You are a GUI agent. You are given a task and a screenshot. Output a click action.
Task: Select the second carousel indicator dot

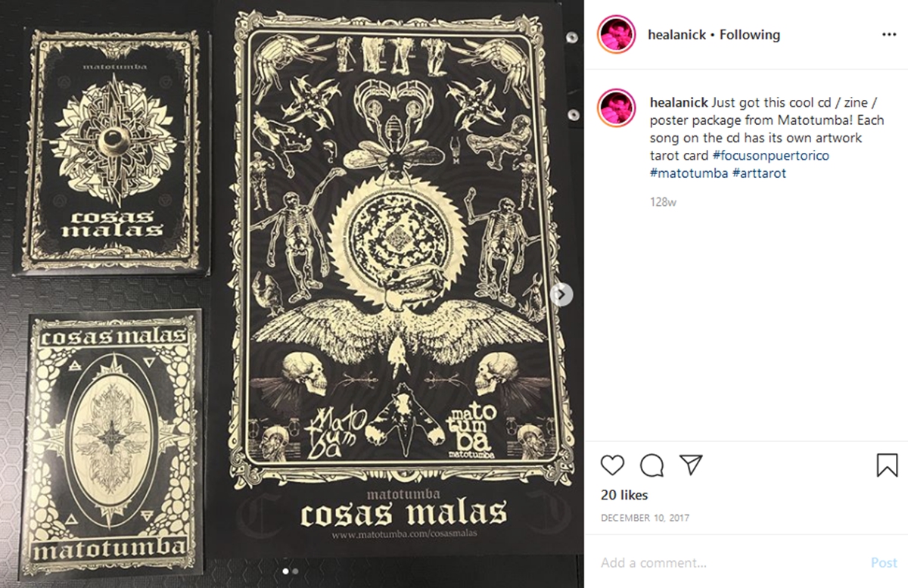point(295,571)
